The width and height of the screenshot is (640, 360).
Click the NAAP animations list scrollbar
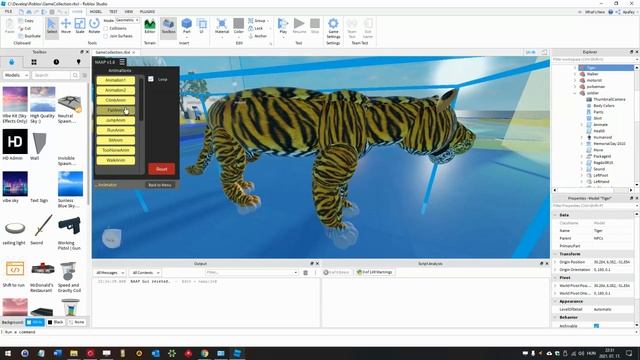(x=141, y=100)
